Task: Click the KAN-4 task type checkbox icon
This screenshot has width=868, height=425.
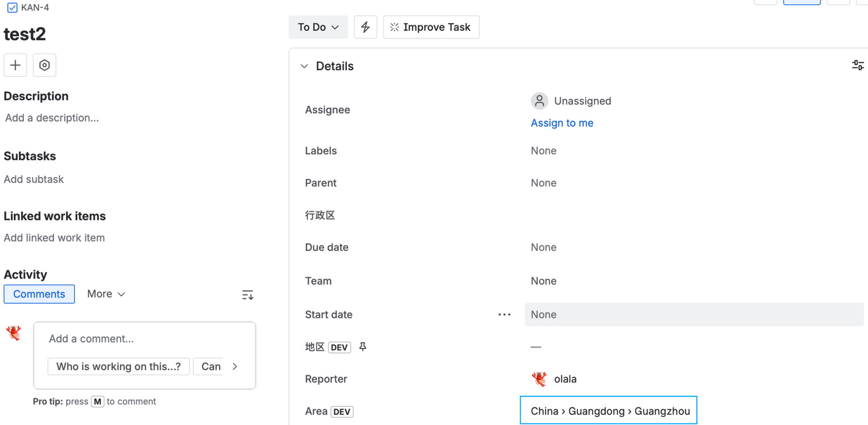Action: (x=12, y=8)
